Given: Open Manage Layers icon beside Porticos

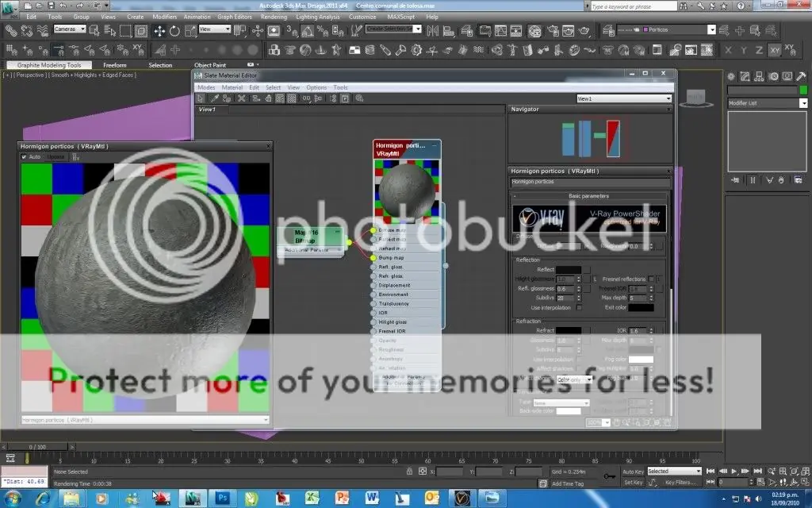Looking at the screenshot, I should point(608,31).
